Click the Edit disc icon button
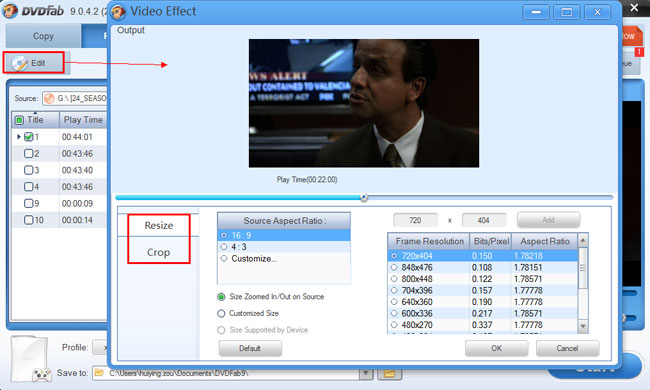Screen dimensions: 650x390 [19, 63]
